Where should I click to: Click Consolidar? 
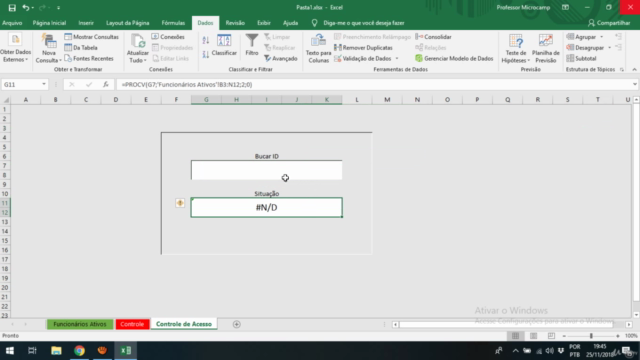tap(433, 37)
